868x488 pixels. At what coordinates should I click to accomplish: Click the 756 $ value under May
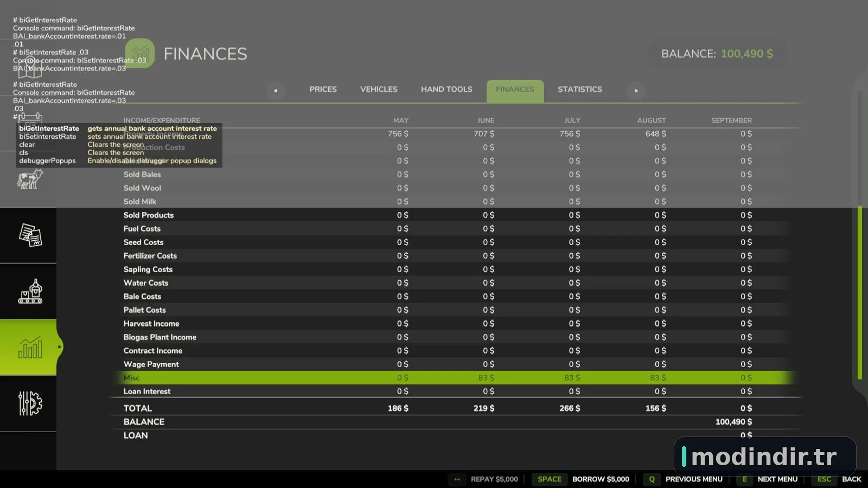(398, 134)
